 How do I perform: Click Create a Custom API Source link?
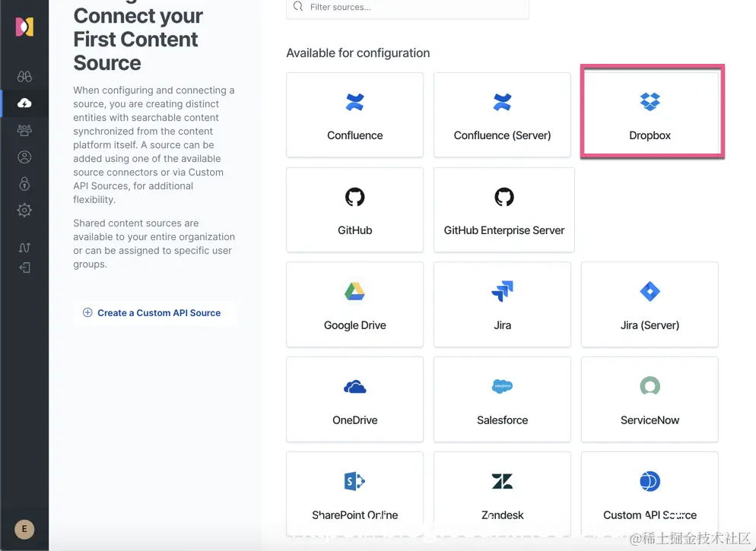click(x=154, y=312)
